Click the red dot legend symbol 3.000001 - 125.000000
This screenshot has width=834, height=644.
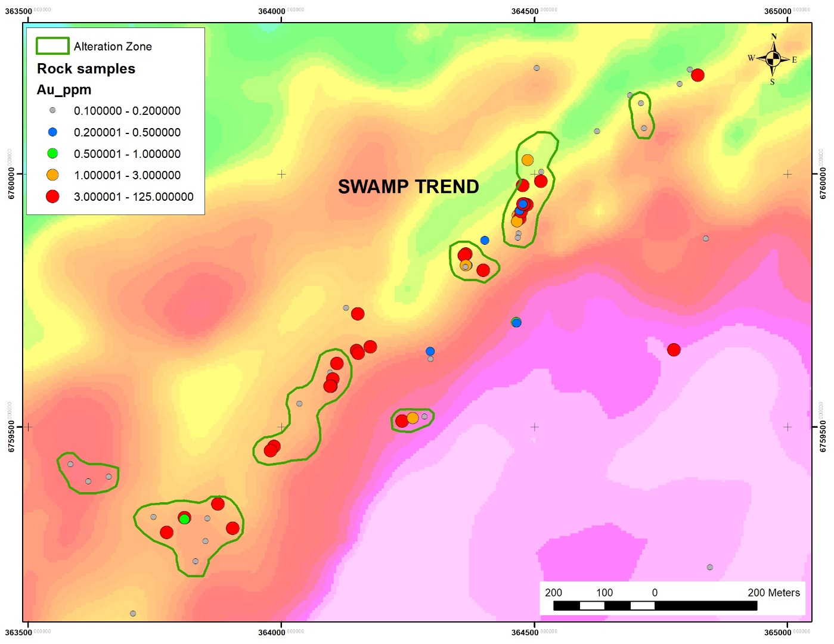click(x=52, y=197)
